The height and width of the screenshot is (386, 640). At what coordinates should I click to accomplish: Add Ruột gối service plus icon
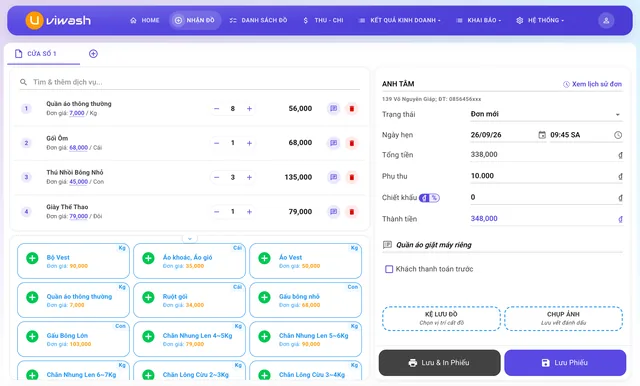click(x=148, y=297)
